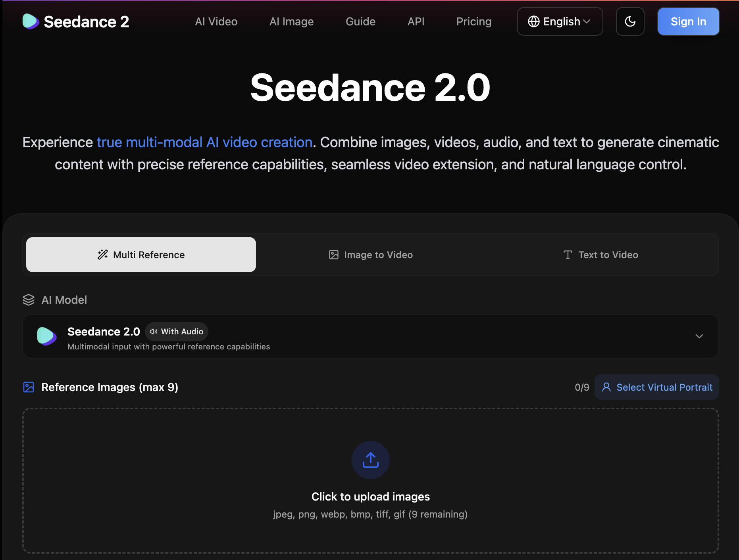Click the 'jpeg, png, webp, bmp, tiff, gif' format text
Image resolution: width=739 pixels, height=560 pixels.
coord(339,514)
